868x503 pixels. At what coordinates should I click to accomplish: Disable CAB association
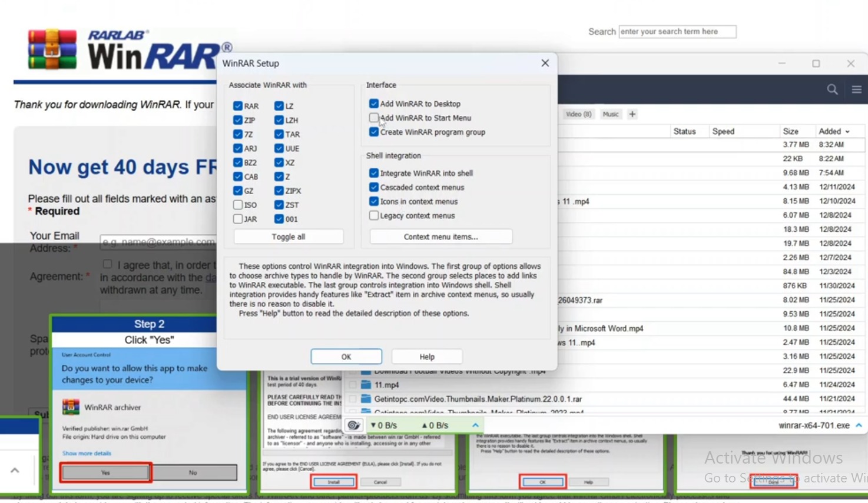(238, 176)
